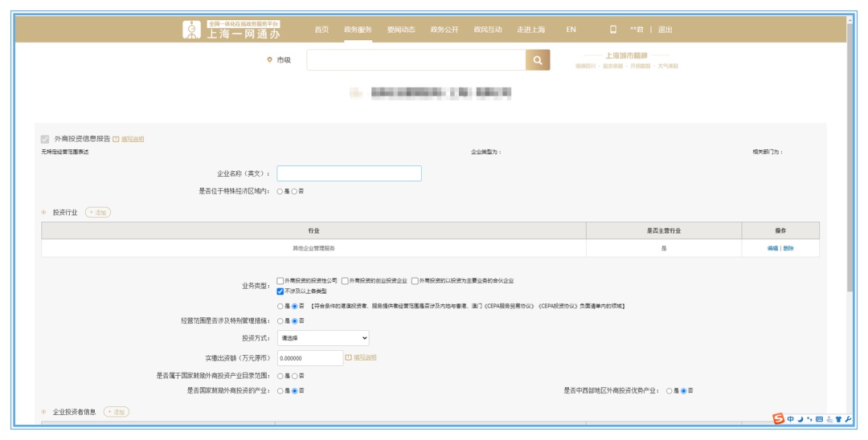Click the site search input box
Screen dimensions: 868x440
coord(416,59)
